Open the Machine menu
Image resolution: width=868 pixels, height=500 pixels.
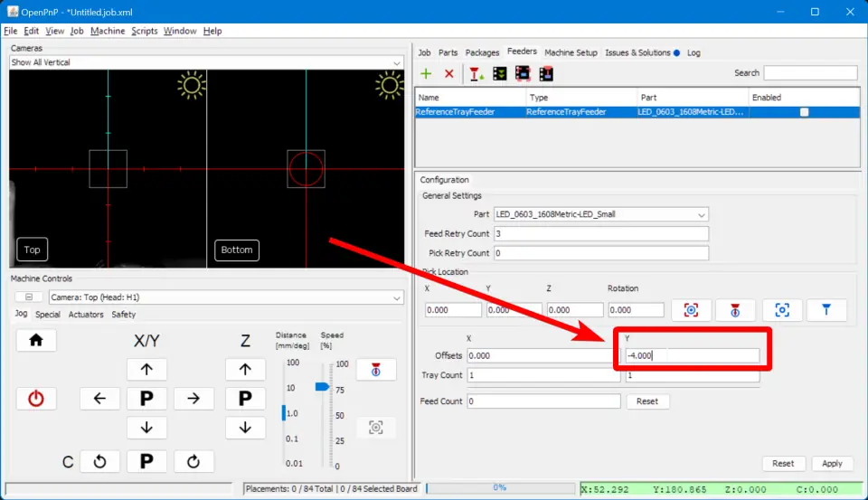[x=108, y=31]
